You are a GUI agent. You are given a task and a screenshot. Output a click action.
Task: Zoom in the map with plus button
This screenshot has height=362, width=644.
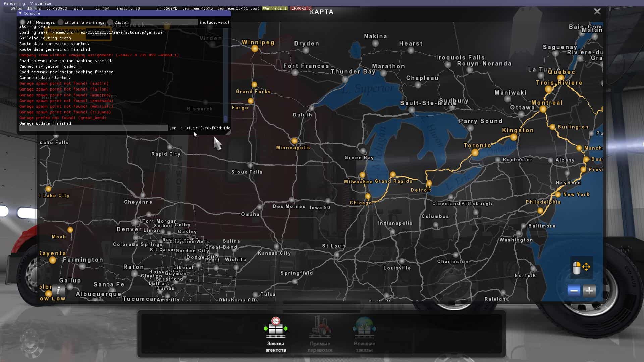point(589,291)
